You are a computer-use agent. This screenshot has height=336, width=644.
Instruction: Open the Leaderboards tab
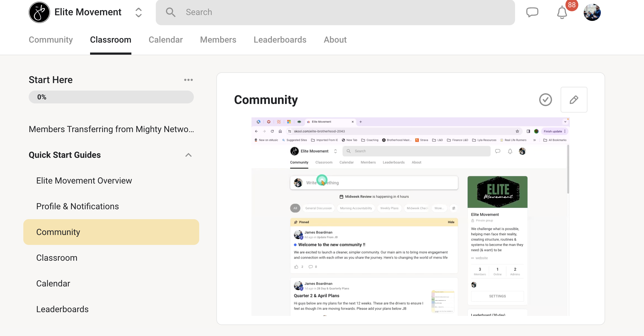click(x=280, y=40)
